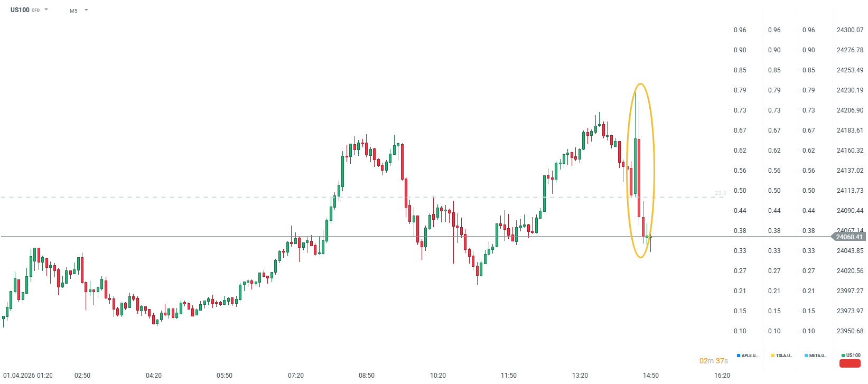868x384 pixels.
Task: Click the red button below US100
Action: click(x=850, y=363)
